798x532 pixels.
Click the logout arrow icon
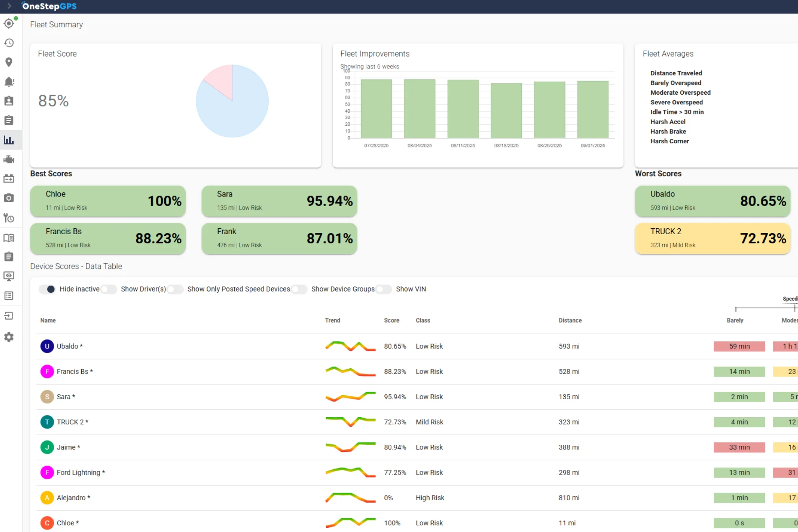[x=9, y=315]
